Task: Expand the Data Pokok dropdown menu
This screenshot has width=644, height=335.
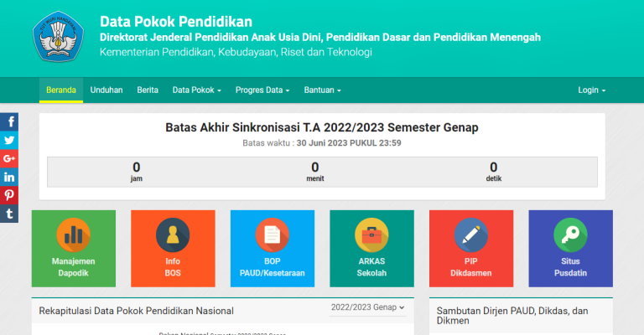Action: [x=197, y=90]
